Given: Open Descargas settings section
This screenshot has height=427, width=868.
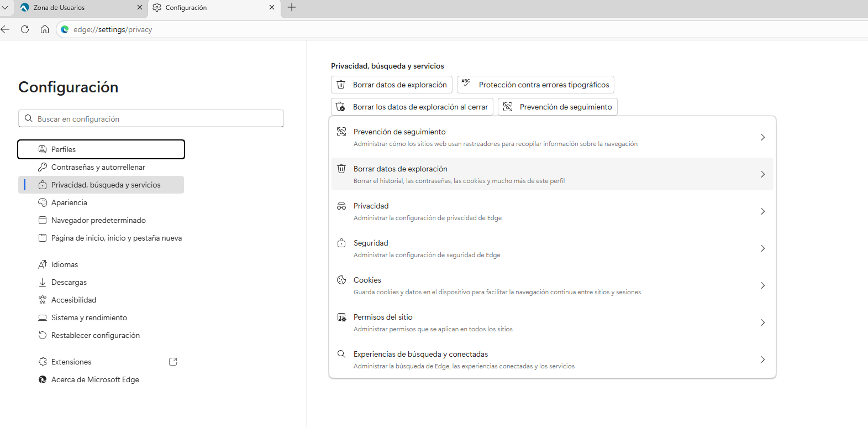Looking at the screenshot, I should click(x=101, y=282).
